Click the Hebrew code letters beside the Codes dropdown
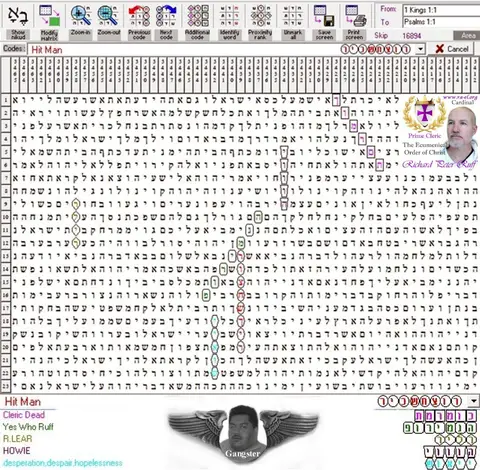 (375, 49)
